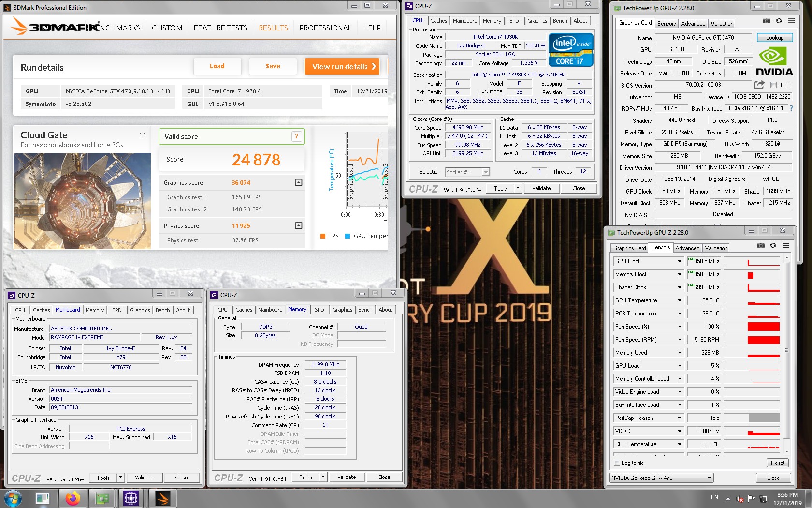This screenshot has height=508, width=812.
Task: Click the Save button in Run details
Action: click(x=273, y=66)
